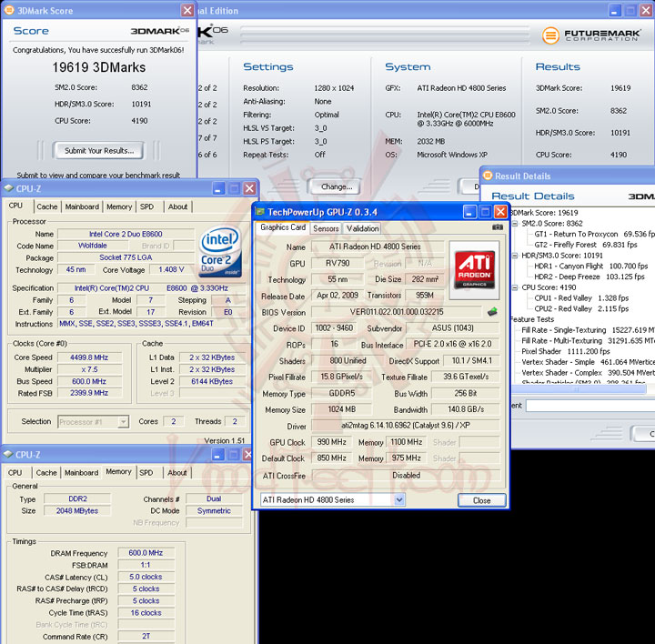This screenshot has height=644, width=655.
Task: Open the Processor #1 selection dropdown
Action: (x=123, y=422)
